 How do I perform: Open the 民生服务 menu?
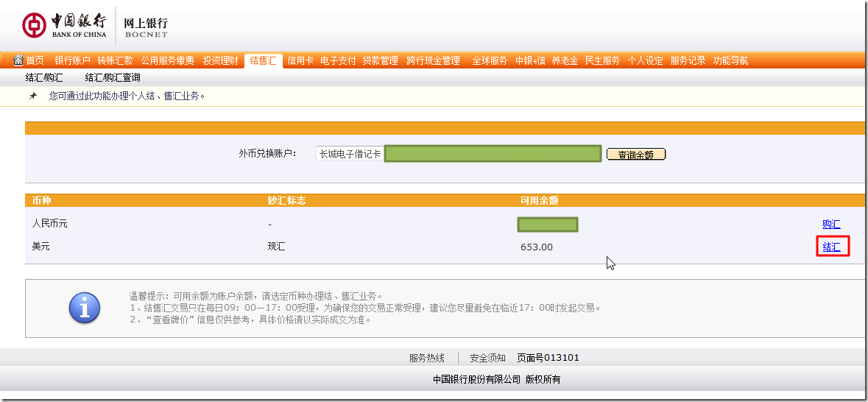click(603, 61)
